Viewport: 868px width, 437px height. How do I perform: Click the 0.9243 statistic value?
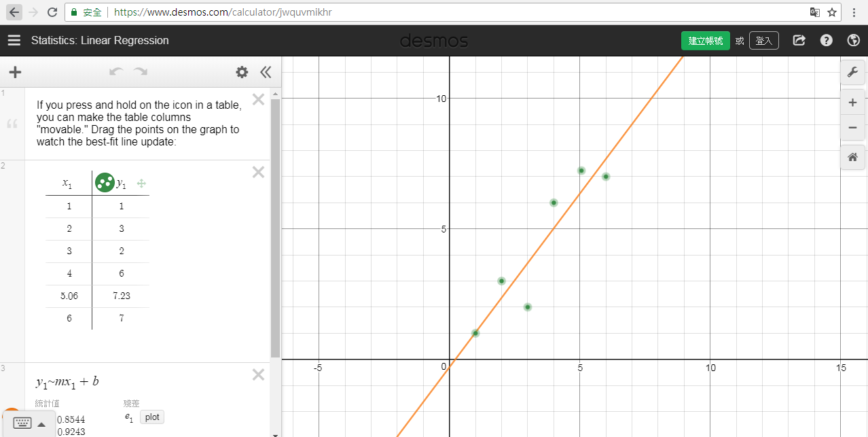point(71,432)
